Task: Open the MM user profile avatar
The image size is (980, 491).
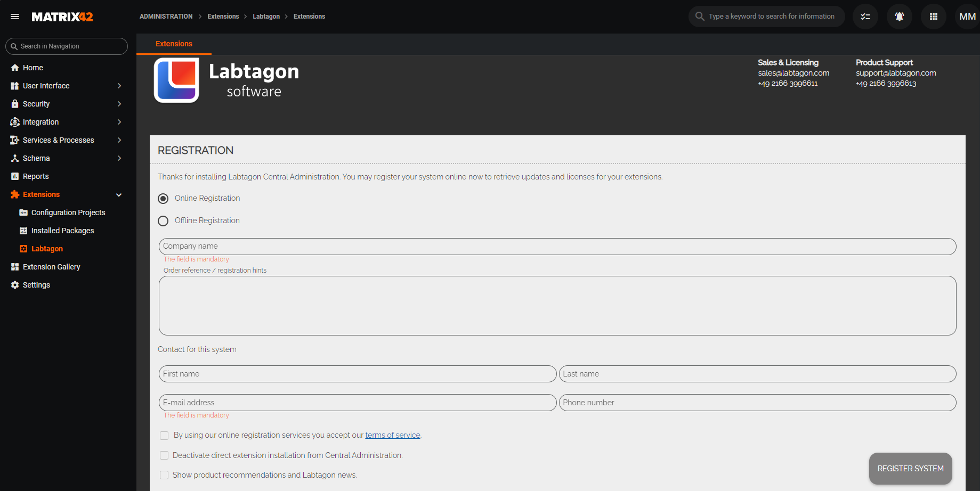Action: [967, 17]
